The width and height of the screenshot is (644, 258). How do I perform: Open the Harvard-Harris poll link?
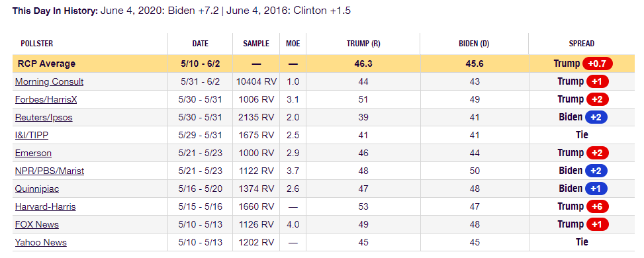coord(46,206)
